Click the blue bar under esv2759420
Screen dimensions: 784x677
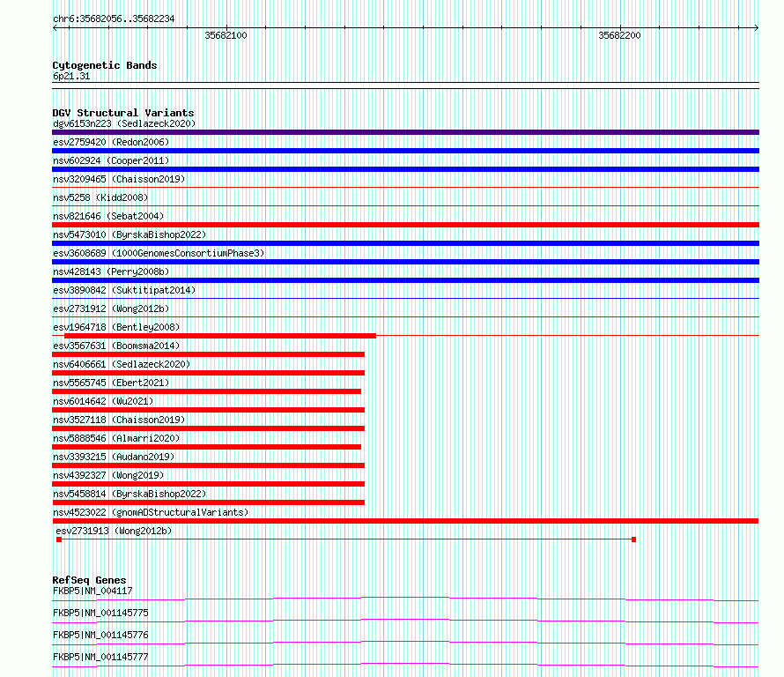click(x=405, y=151)
